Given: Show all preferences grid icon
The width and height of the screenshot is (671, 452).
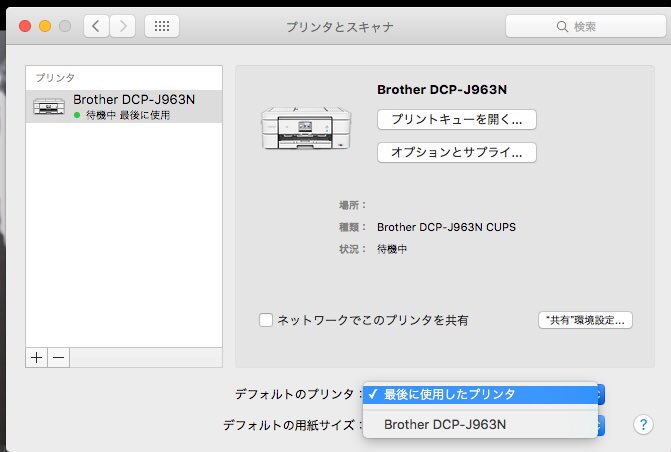Looking at the screenshot, I should tap(162, 27).
